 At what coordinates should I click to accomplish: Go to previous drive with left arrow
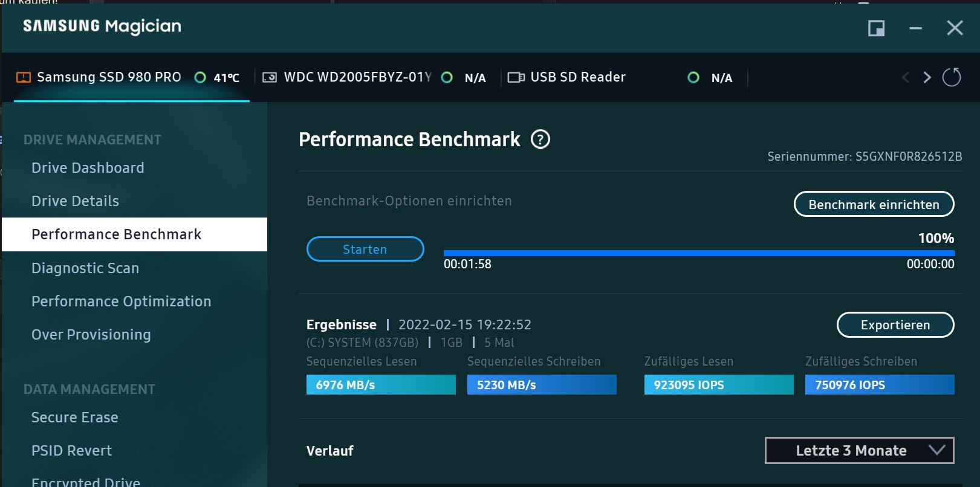tap(906, 77)
